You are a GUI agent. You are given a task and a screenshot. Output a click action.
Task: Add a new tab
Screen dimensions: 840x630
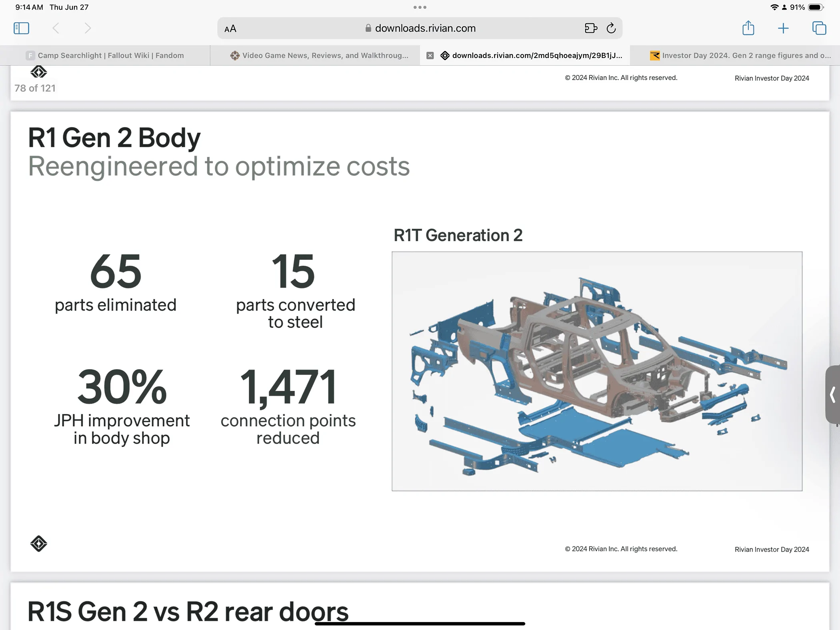tap(783, 28)
